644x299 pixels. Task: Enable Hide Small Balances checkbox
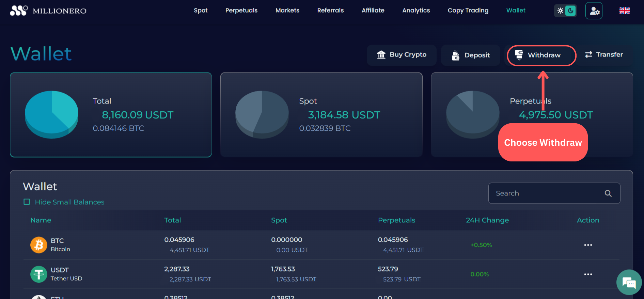(x=27, y=202)
